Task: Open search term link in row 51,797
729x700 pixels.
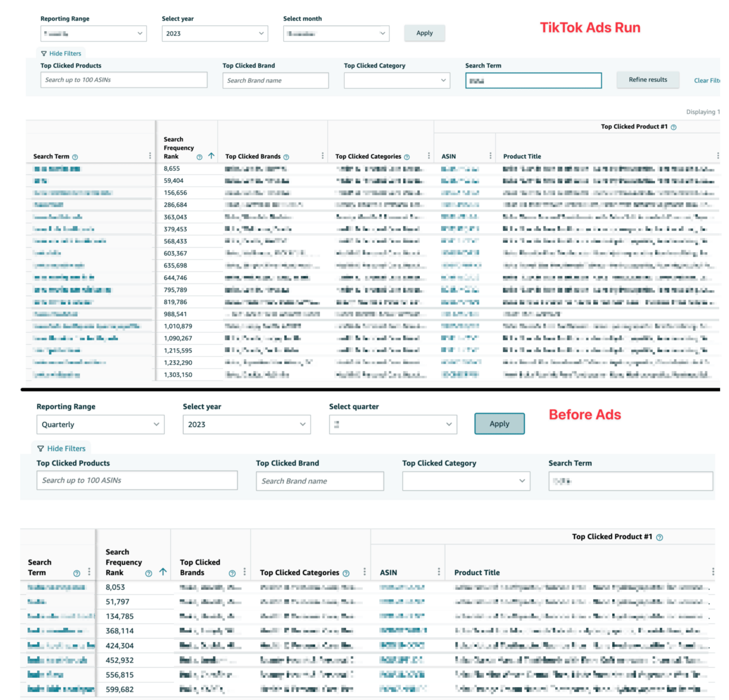Action: [37, 602]
